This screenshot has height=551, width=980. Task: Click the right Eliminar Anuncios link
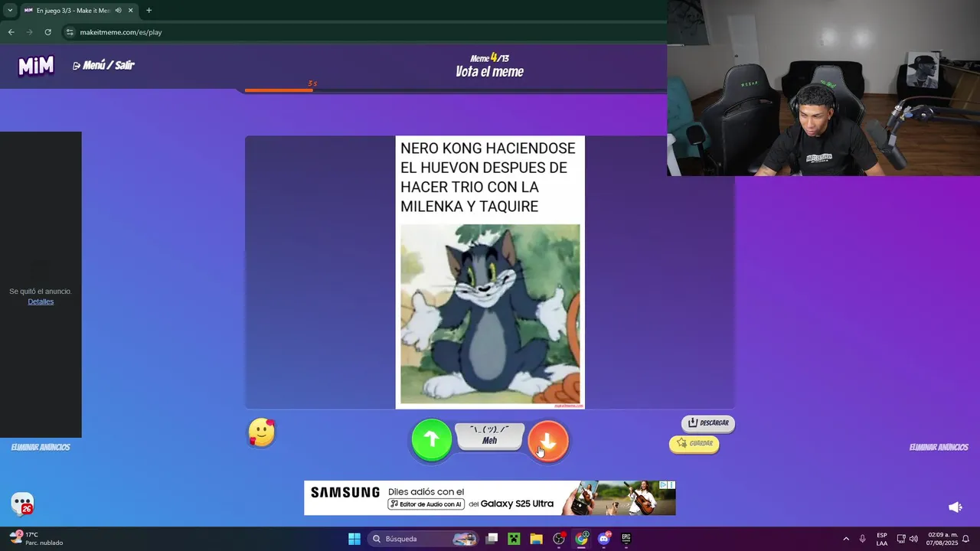pyautogui.click(x=939, y=447)
